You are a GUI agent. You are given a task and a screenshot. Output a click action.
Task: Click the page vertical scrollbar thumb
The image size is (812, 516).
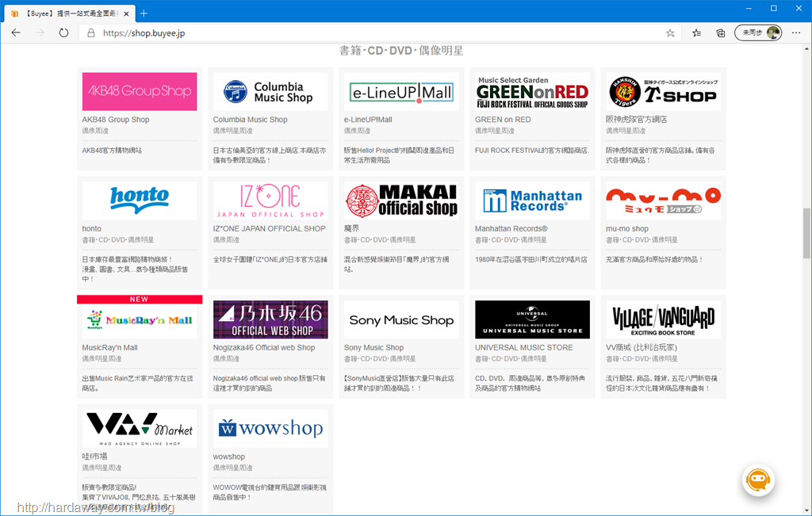coord(806,233)
